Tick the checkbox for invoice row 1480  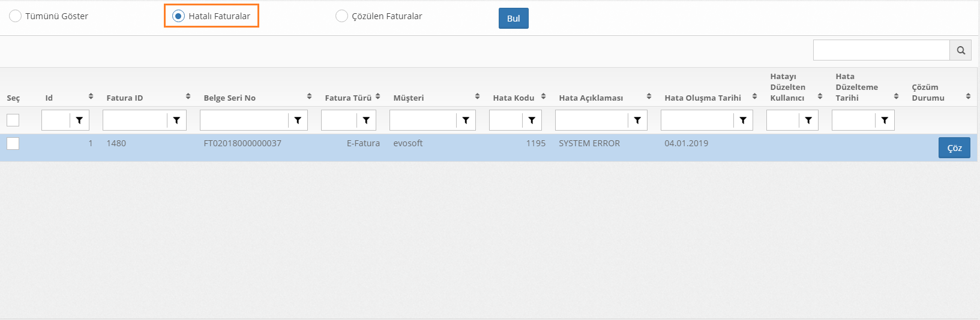click(x=13, y=143)
